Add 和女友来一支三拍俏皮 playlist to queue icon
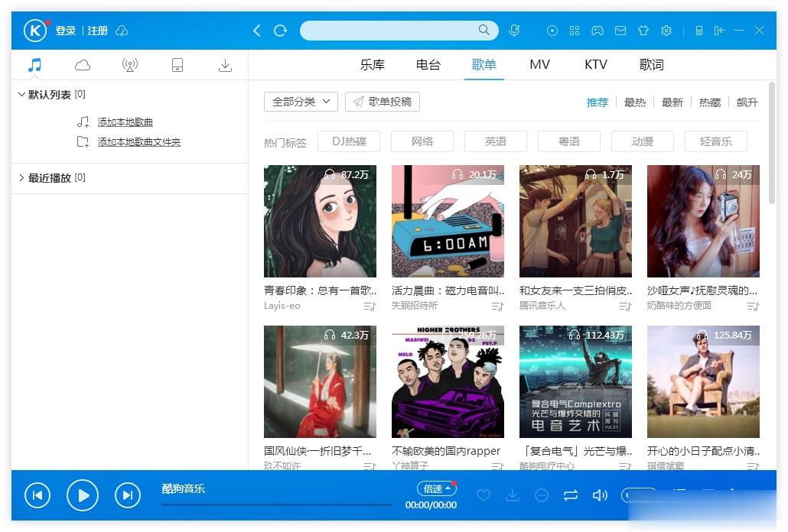The width and height of the screenshot is (788, 532). tap(625, 307)
